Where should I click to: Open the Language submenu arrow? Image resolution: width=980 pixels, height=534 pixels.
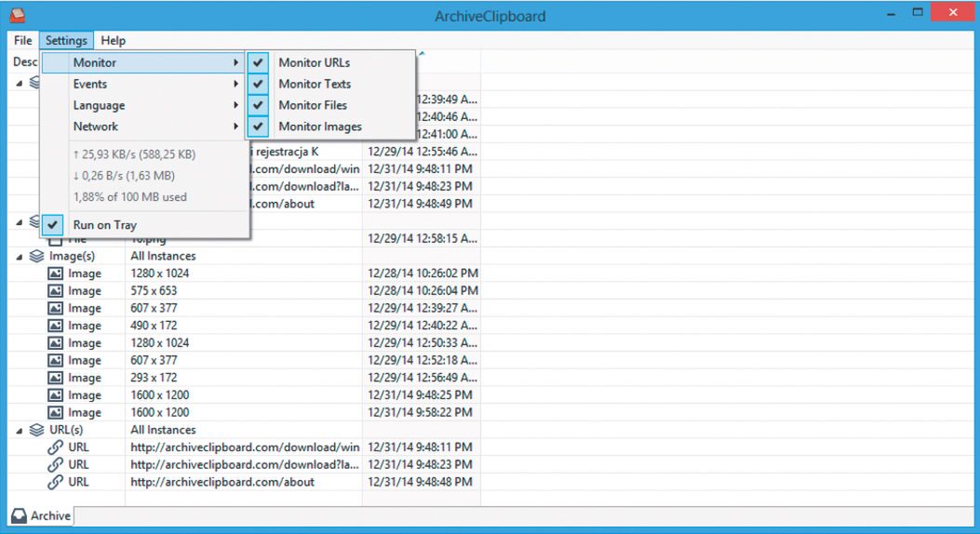[x=235, y=105]
